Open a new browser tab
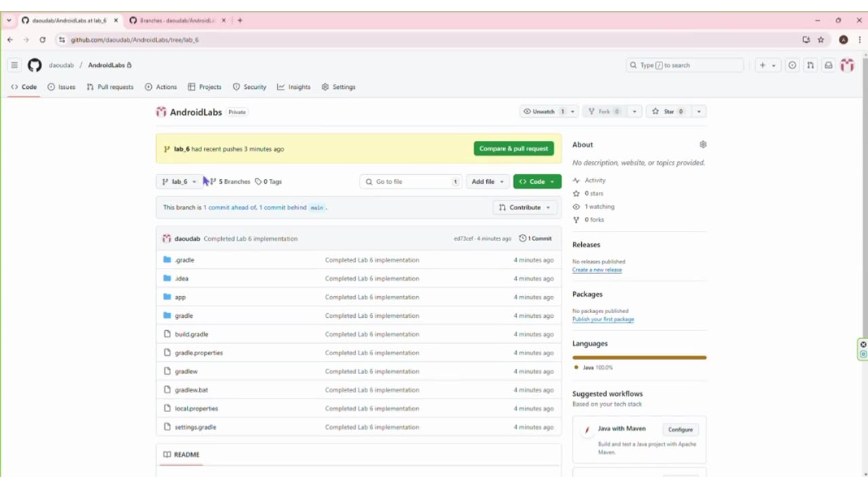The width and height of the screenshot is (868, 488). click(240, 20)
